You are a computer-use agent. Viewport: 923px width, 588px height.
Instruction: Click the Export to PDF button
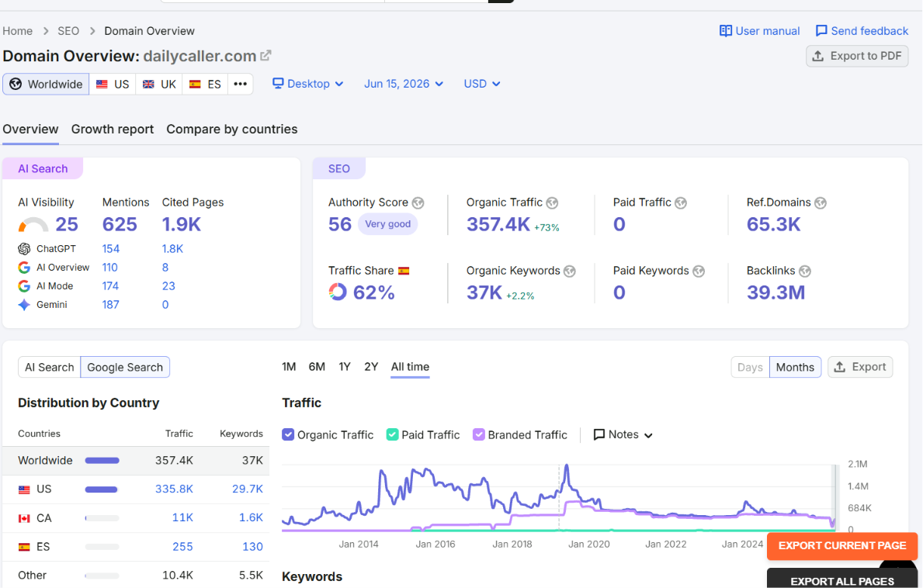857,56
